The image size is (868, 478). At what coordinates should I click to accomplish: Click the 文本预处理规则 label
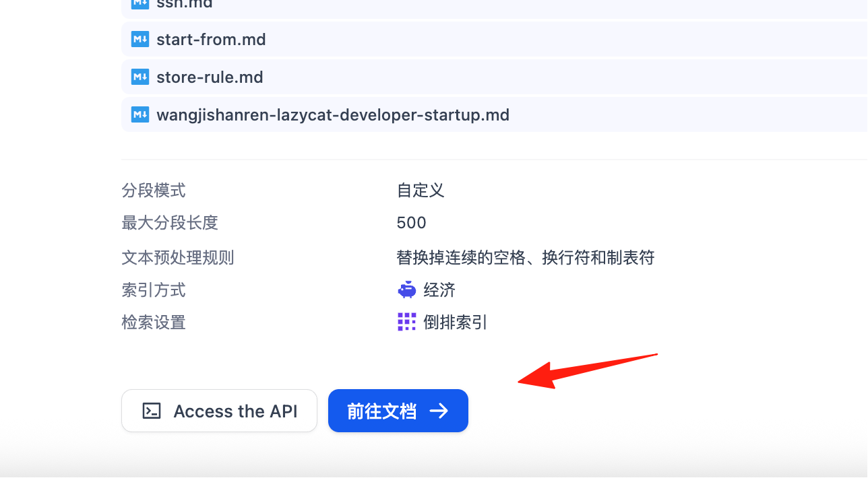pyautogui.click(x=178, y=258)
